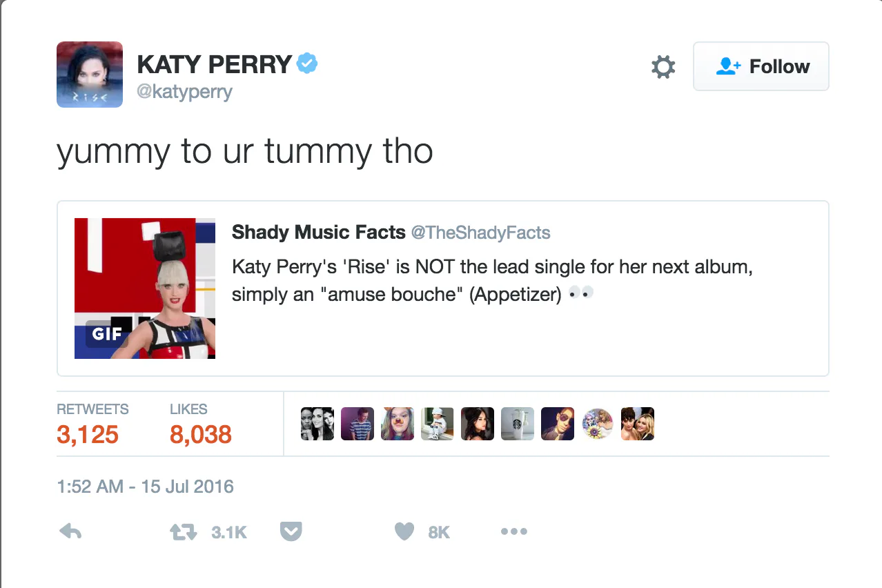Click the KATY PERRY display name

[x=214, y=65]
